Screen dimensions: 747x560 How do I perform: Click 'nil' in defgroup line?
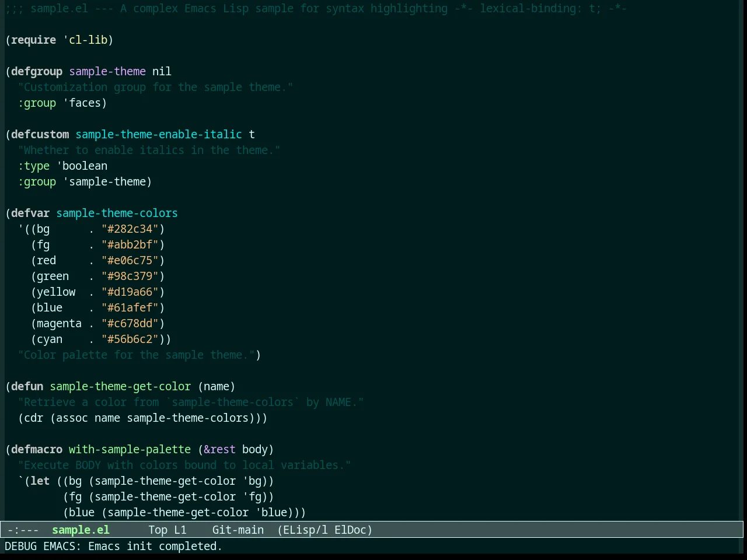tap(162, 71)
